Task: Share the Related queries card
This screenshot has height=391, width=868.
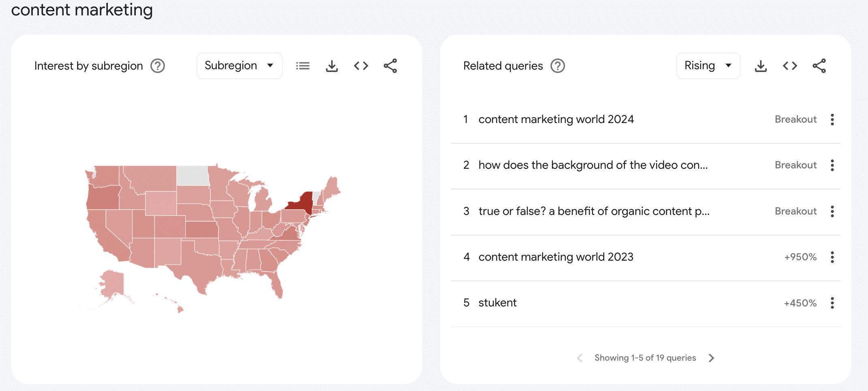Action: click(x=819, y=66)
